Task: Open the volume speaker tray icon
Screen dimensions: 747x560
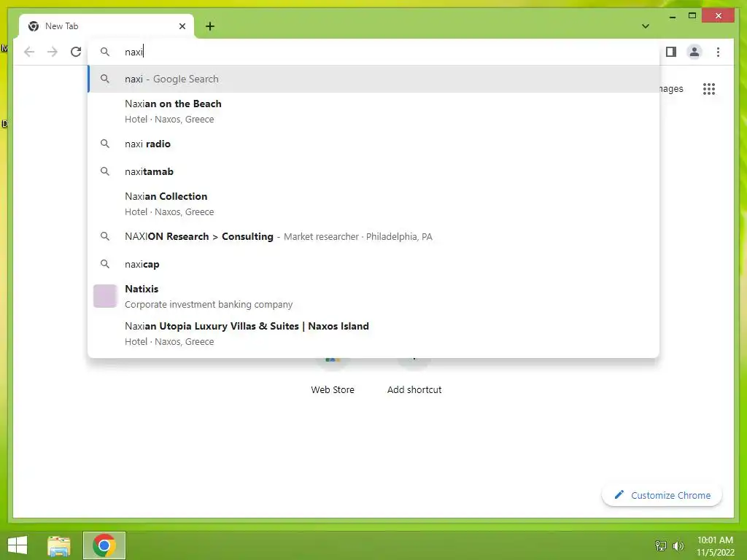Action: (x=678, y=545)
